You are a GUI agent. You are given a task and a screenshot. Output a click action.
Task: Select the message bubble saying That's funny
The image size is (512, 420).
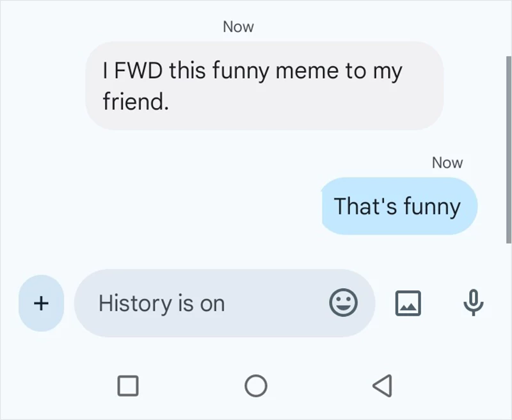[x=398, y=206]
